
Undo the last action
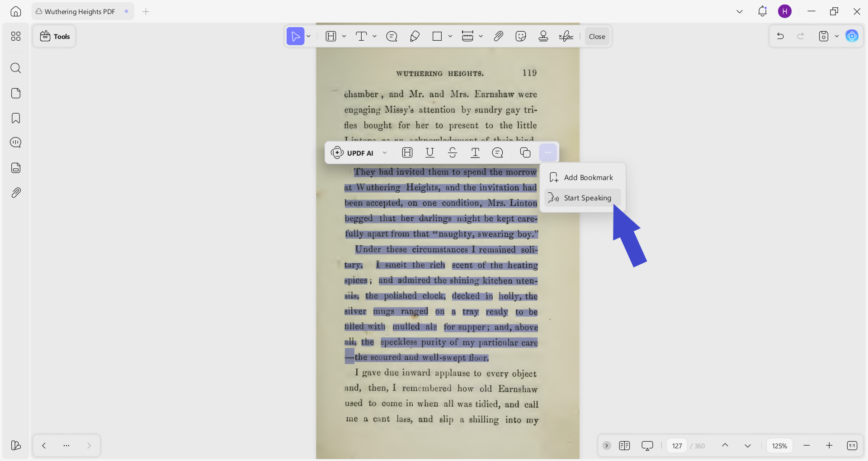780,36
